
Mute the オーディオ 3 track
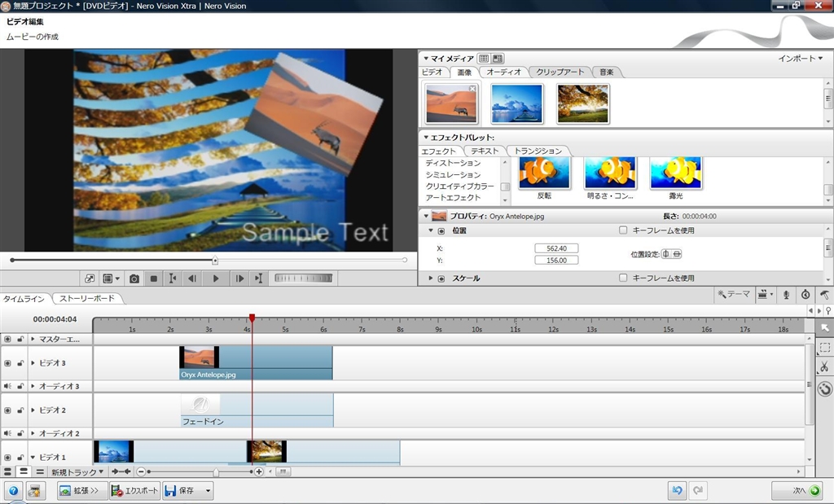click(7, 386)
